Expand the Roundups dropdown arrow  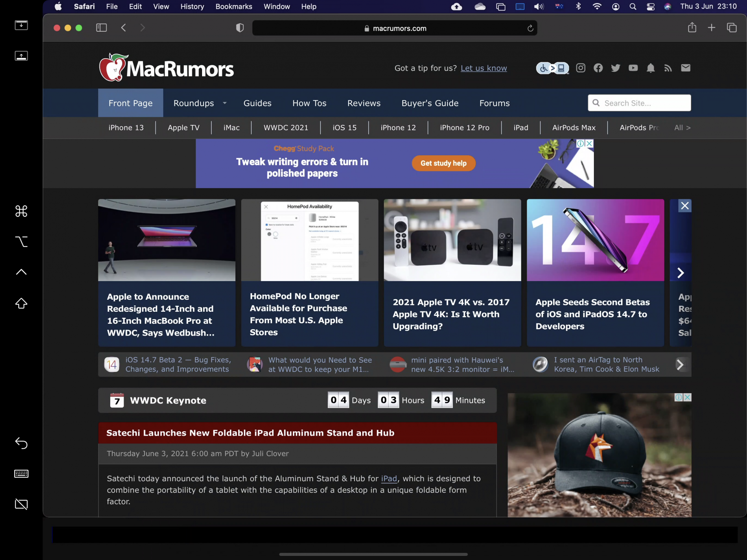point(225,103)
